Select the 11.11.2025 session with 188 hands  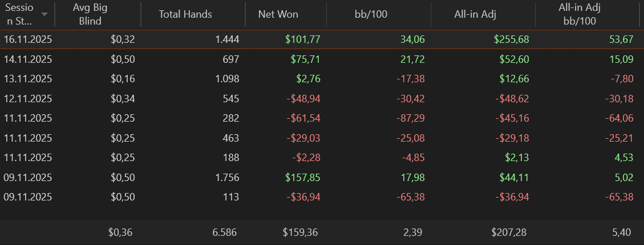(322, 158)
